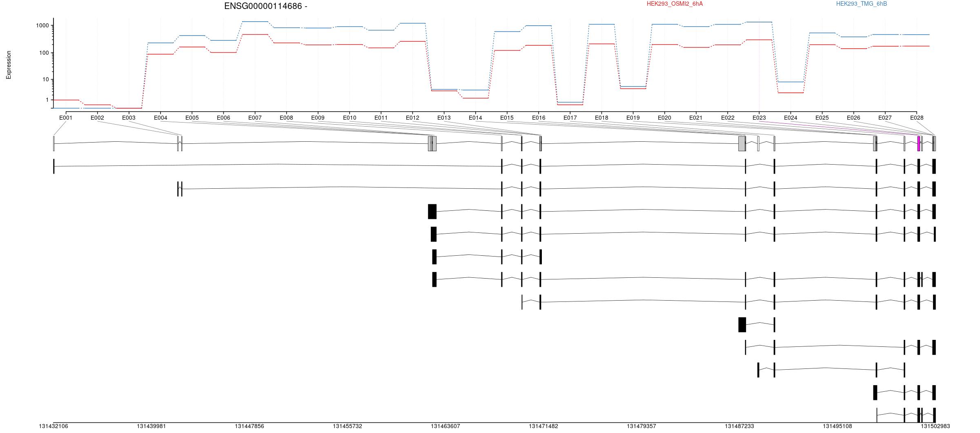Click exon label E027
This screenshot has height=433, width=980.
(x=885, y=118)
